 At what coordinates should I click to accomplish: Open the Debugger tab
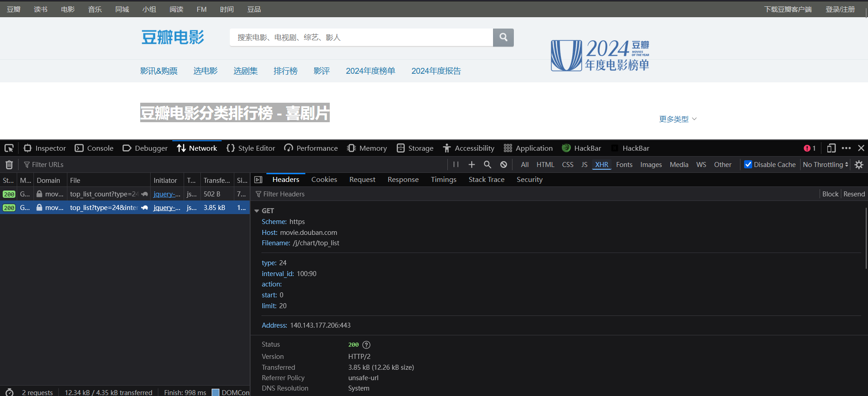point(145,148)
